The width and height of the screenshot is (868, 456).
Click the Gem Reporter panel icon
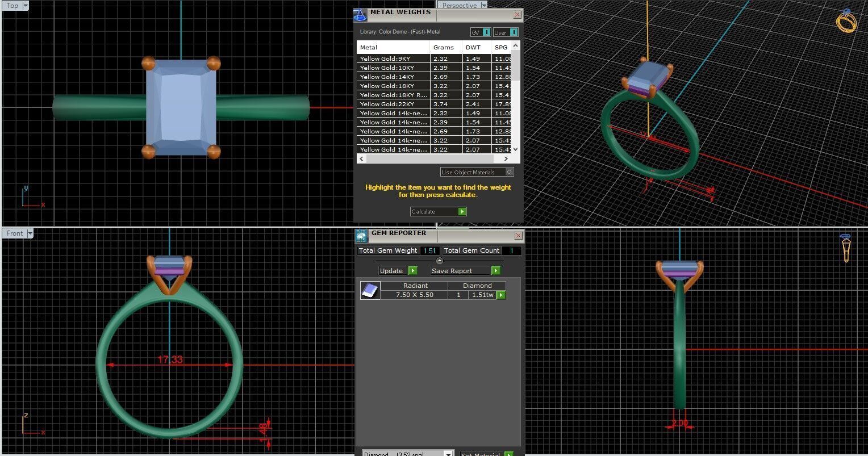click(x=362, y=236)
